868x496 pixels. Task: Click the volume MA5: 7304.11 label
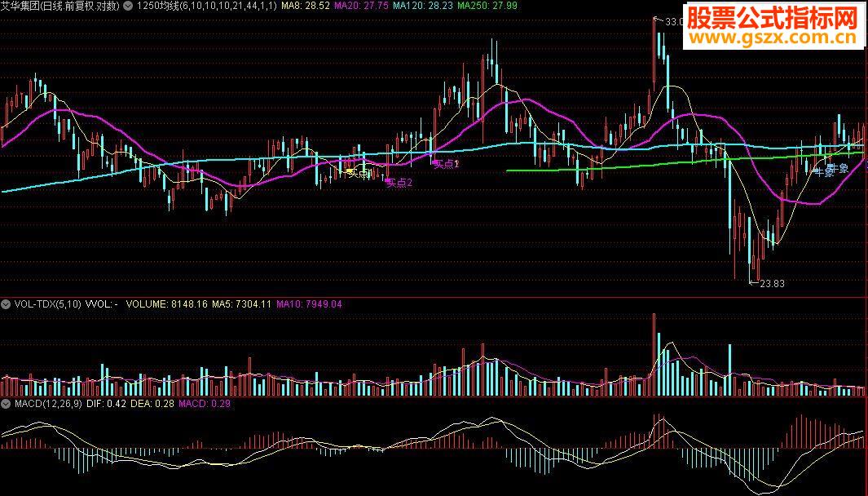(x=242, y=304)
